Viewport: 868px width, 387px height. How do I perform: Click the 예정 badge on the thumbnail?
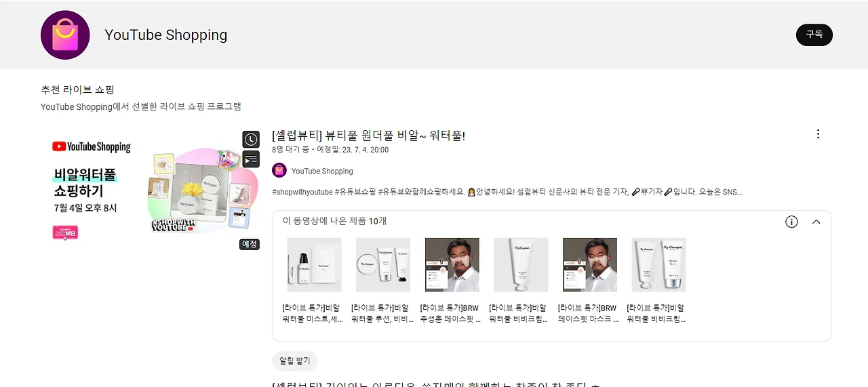[250, 244]
